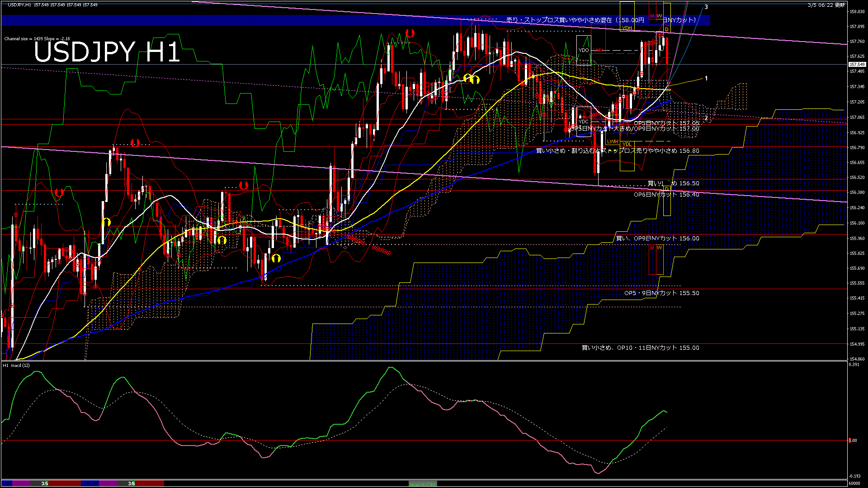
Task: Select the 買い、OP9日NYカット 156.00 label
Action: pyautogui.click(x=657, y=238)
